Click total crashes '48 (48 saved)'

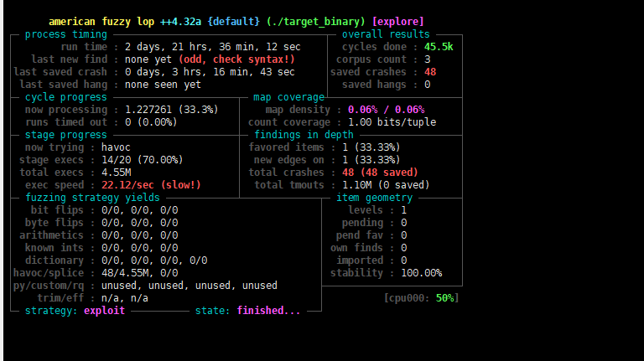(380, 173)
